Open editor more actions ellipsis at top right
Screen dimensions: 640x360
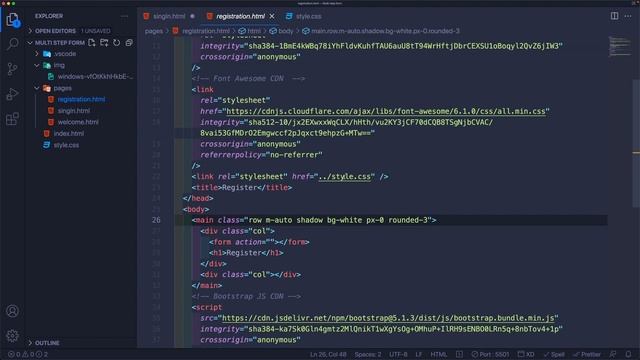pos(628,16)
